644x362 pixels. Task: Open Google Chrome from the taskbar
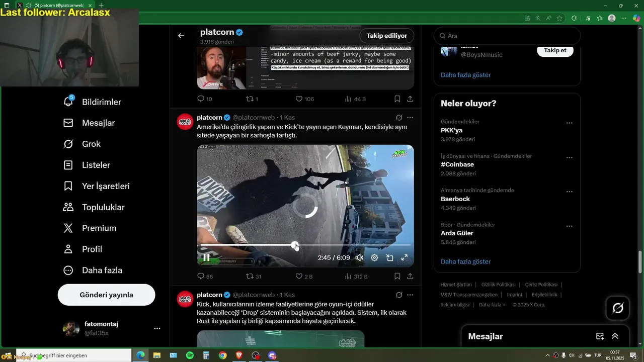tap(223, 355)
